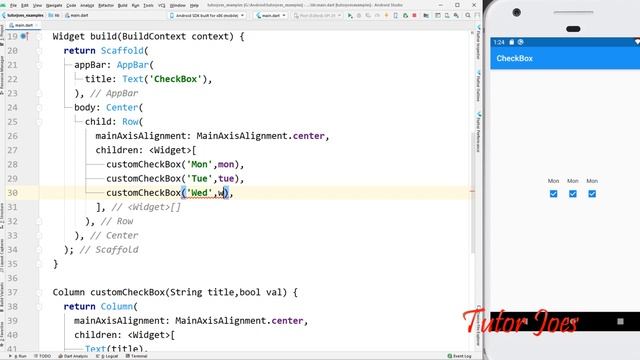The height and width of the screenshot is (360, 640).
Task: Collapse the body Center fold at line 24
Action: 39,107
